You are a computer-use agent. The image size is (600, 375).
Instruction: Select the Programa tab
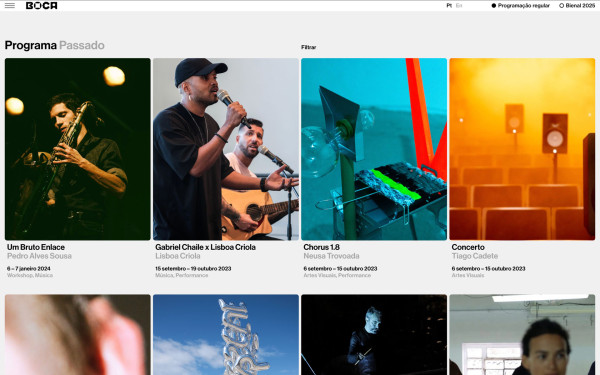click(x=31, y=45)
